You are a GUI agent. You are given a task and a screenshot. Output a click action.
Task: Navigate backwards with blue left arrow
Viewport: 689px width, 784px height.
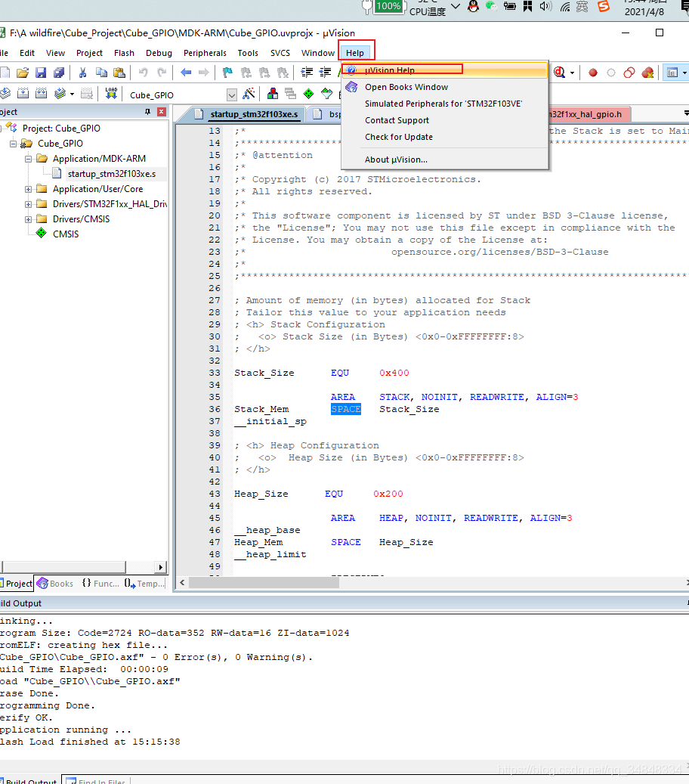pos(186,73)
